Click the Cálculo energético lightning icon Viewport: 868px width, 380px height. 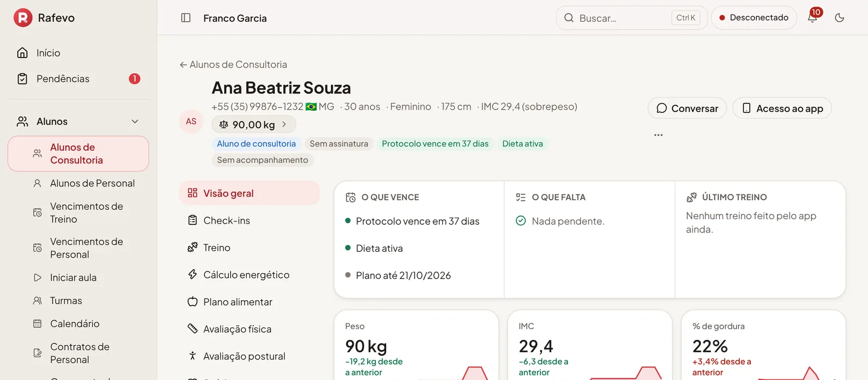pyautogui.click(x=193, y=274)
